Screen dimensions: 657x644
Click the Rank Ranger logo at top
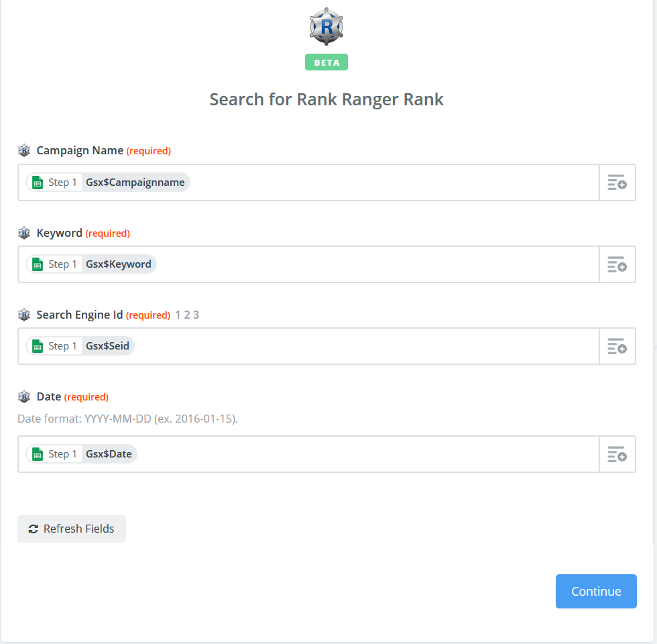coord(326,27)
